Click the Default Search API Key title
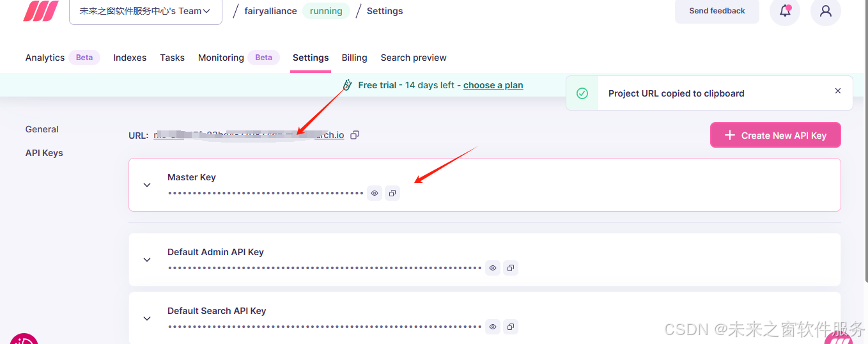The image size is (868, 344). [x=217, y=311]
